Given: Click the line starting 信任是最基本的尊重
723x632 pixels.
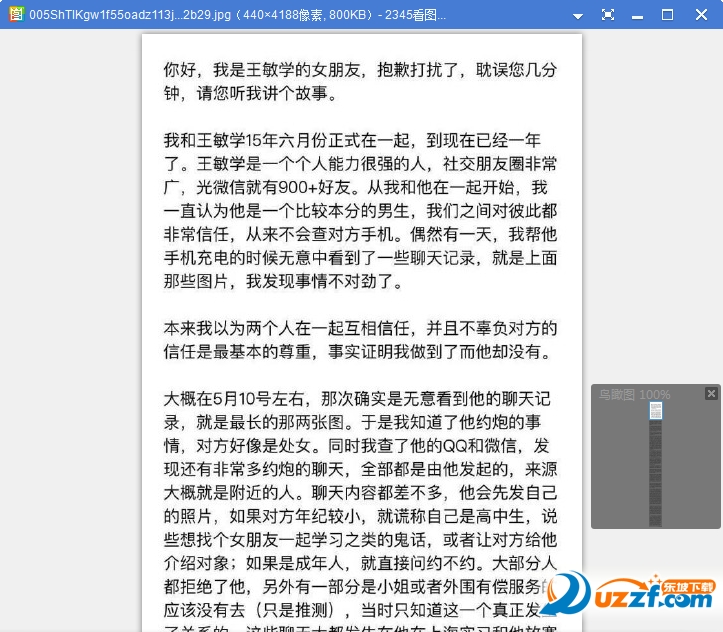Looking at the screenshot, I should [358, 352].
